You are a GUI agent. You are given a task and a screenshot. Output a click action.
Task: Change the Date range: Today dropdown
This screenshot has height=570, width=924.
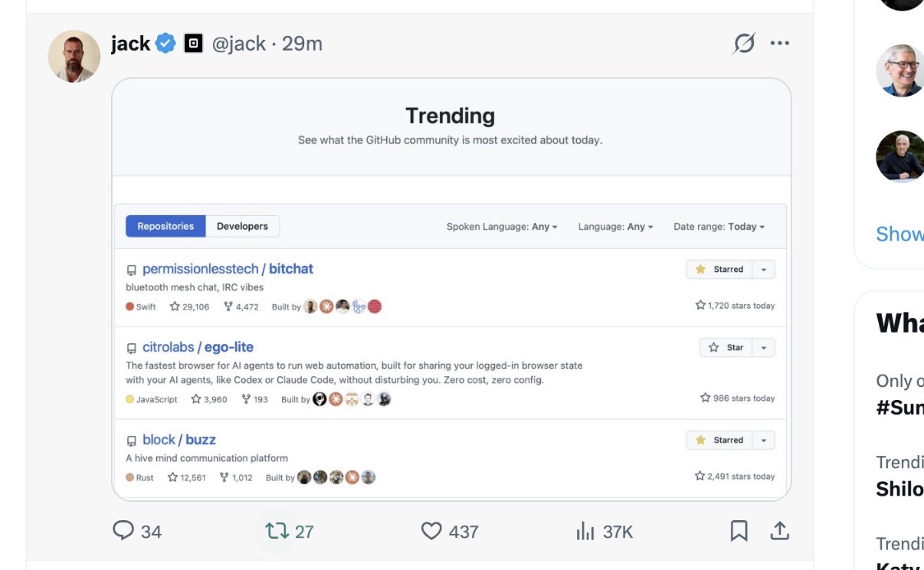pyautogui.click(x=719, y=227)
